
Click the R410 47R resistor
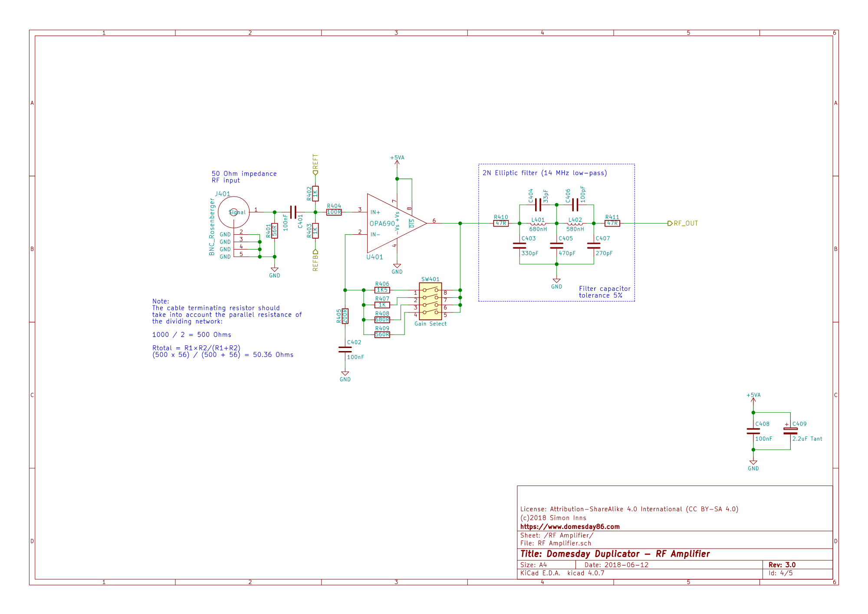click(501, 223)
